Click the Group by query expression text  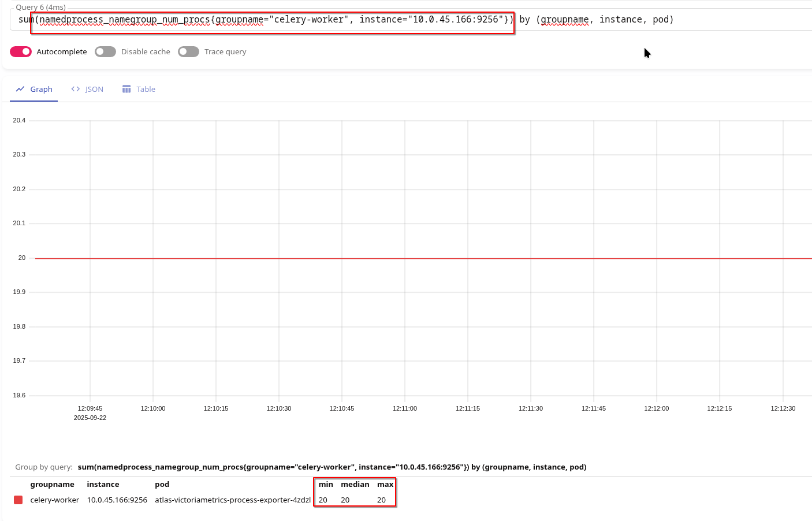332,467
